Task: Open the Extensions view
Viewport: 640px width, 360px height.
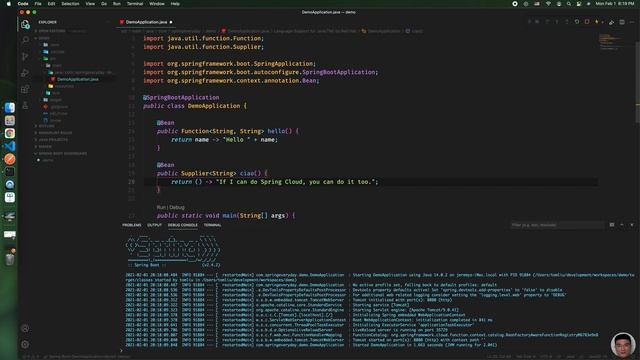Action: click(25, 89)
